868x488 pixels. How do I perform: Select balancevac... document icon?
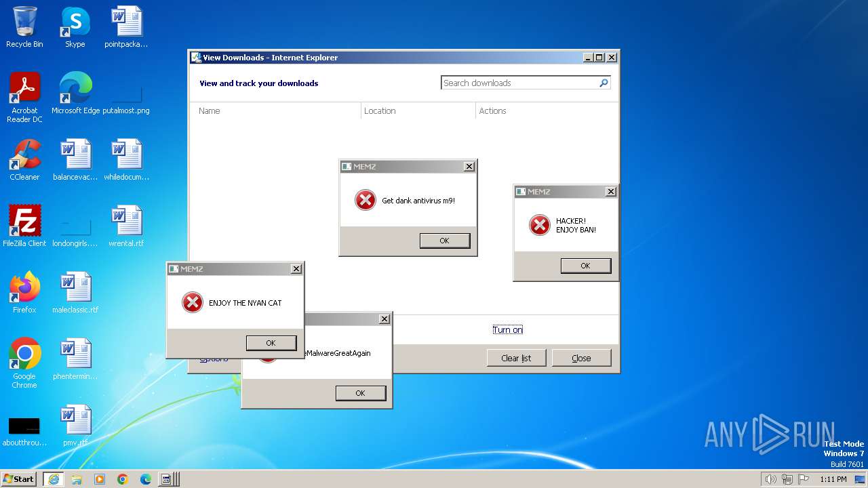pos(75,160)
